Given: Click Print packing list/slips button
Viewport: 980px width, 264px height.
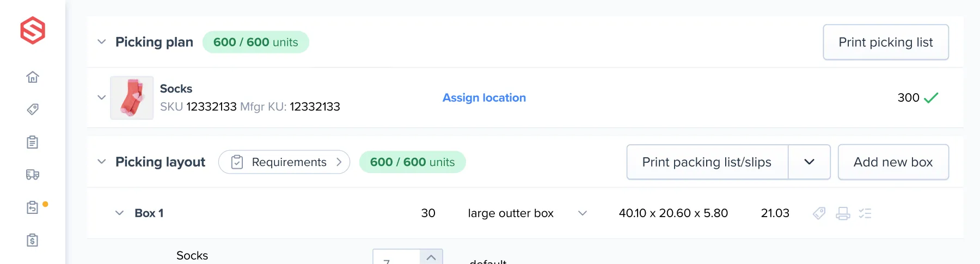Looking at the screenshot, I should 707,162.
